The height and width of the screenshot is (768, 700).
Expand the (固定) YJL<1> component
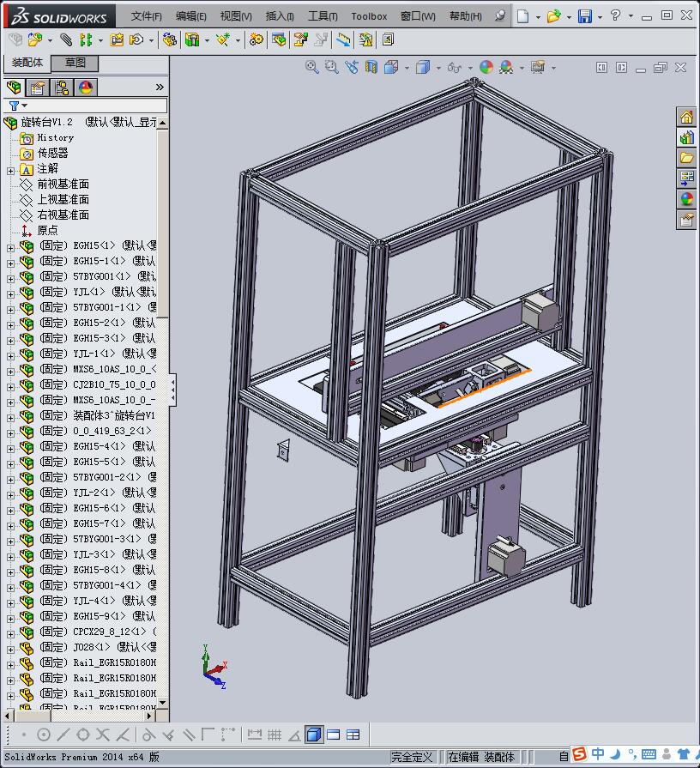[11, 294]
